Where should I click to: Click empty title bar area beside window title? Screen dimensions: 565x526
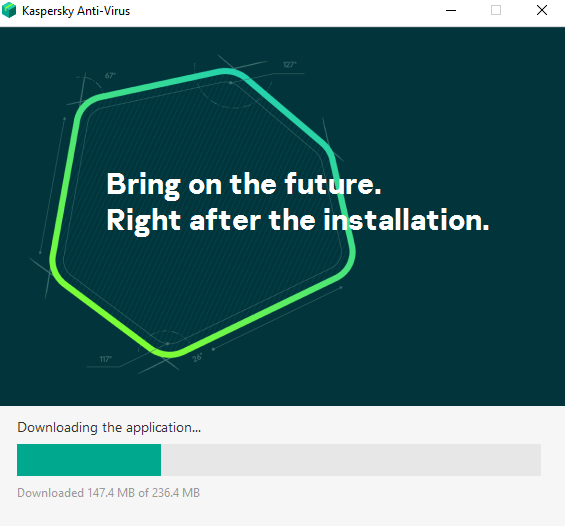pos(285,11)
